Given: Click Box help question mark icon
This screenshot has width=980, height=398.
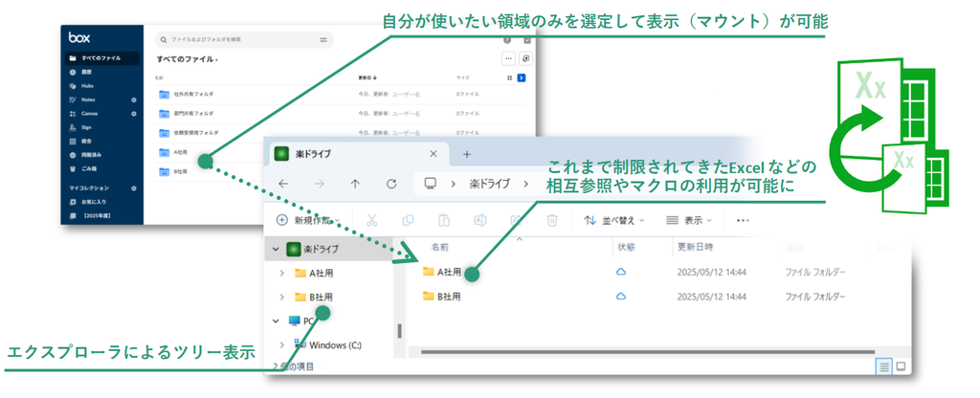Looking at the screenshot, I should pyautogui.click(x=507, y=40).
